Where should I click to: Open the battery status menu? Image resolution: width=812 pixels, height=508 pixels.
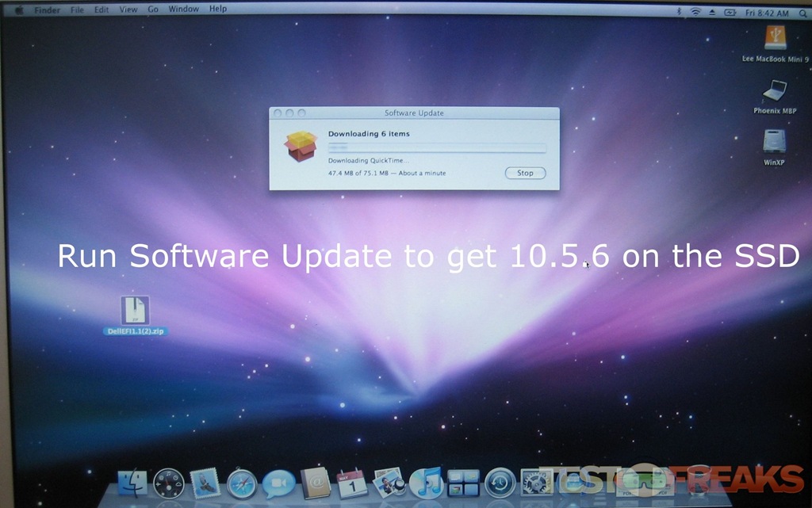730,12
